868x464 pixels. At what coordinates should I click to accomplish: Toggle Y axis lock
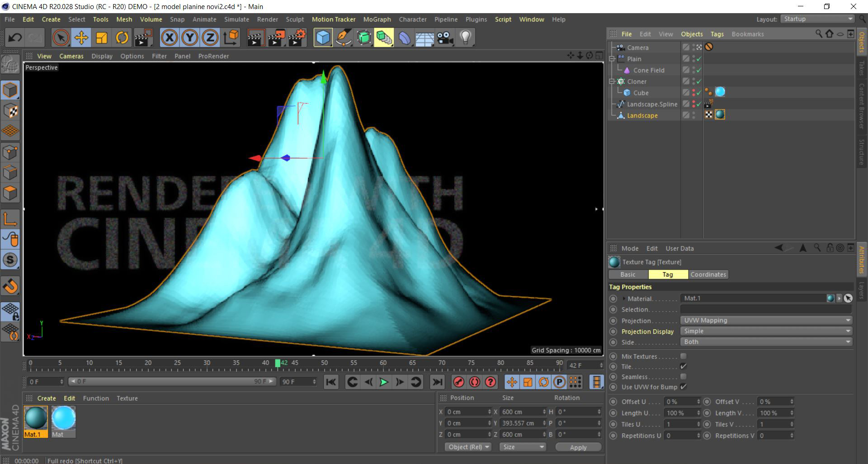tap(190, 38)
